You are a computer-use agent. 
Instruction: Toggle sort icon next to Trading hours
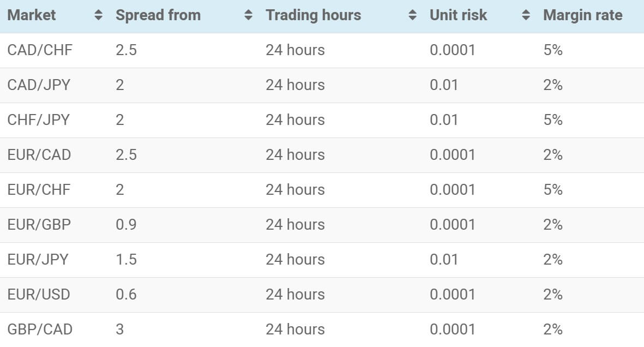(x=412, y=15)
